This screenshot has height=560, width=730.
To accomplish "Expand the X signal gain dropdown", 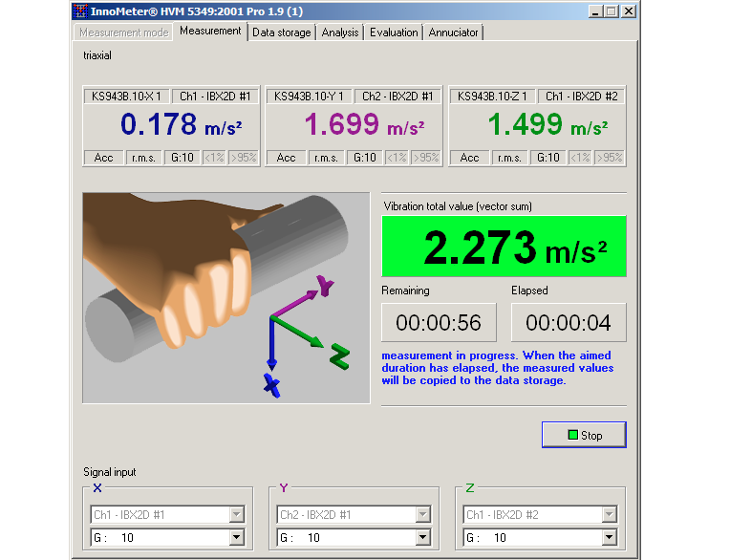I will coord(236,538).
